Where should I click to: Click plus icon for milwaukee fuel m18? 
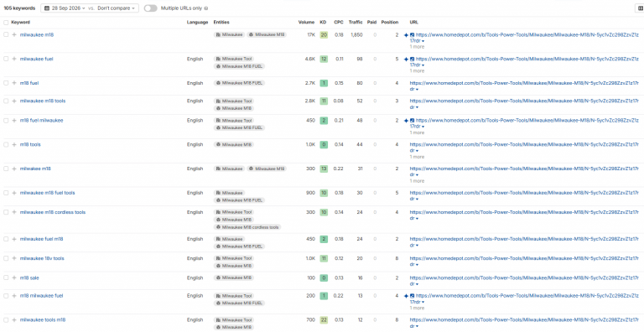point(14,239)
